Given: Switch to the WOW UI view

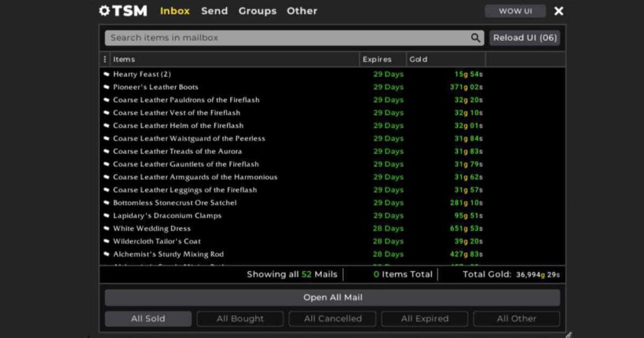Looking at the screenshot, I should pos(515,11).
